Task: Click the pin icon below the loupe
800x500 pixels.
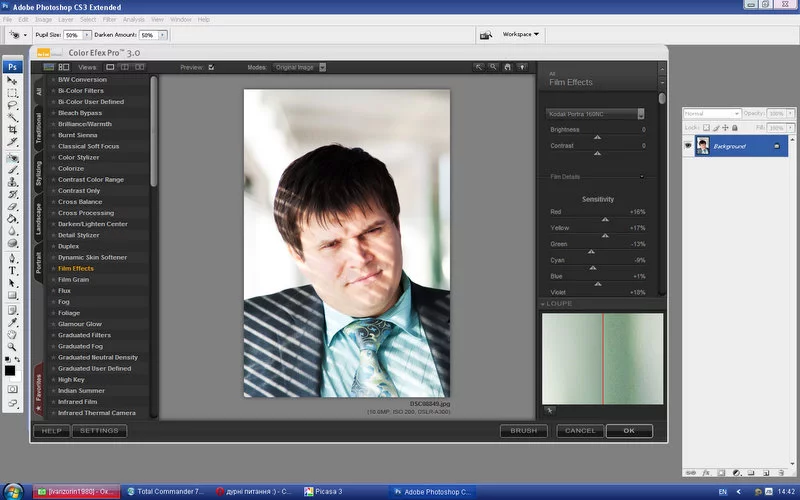Action: 549,410
